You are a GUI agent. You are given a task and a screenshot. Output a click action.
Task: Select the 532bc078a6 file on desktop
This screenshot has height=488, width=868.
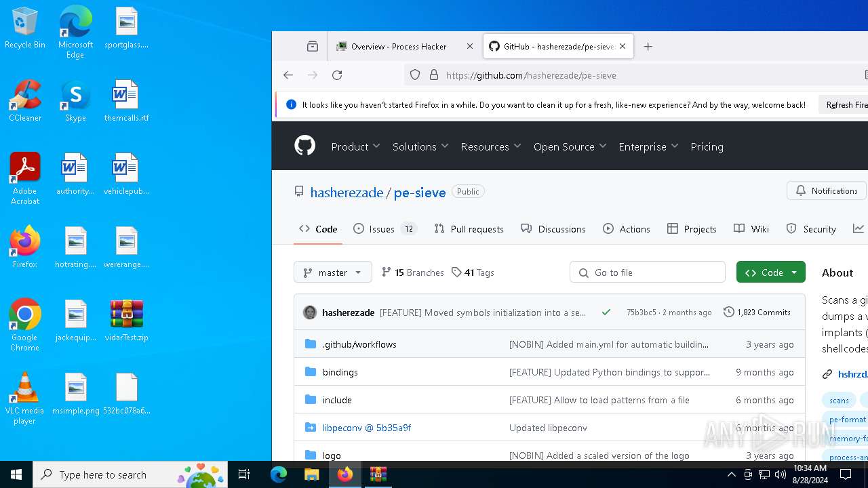coord(126,394)
